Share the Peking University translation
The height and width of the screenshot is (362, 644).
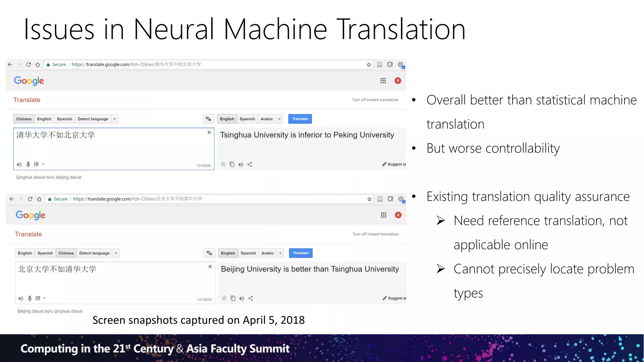(x=250, y=164)
